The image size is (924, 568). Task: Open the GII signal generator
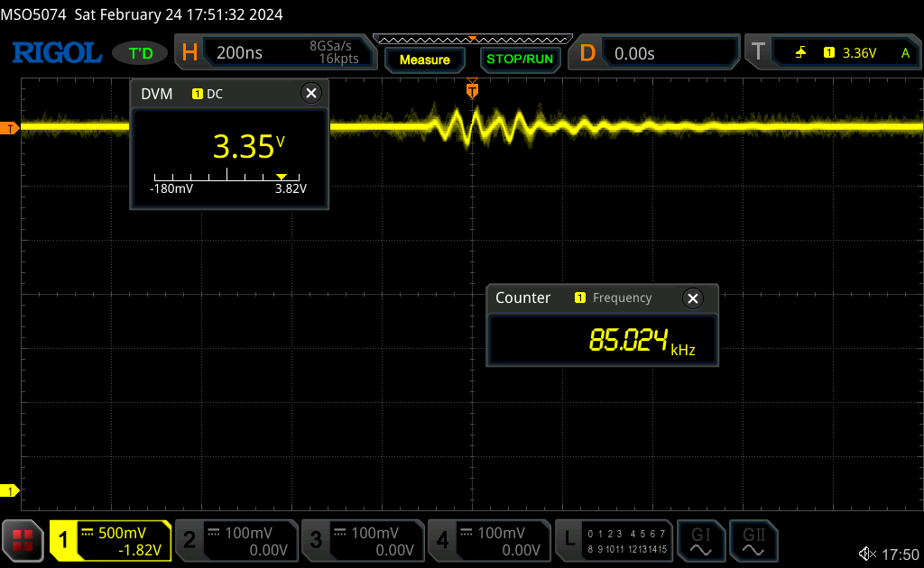pos(753,540)
